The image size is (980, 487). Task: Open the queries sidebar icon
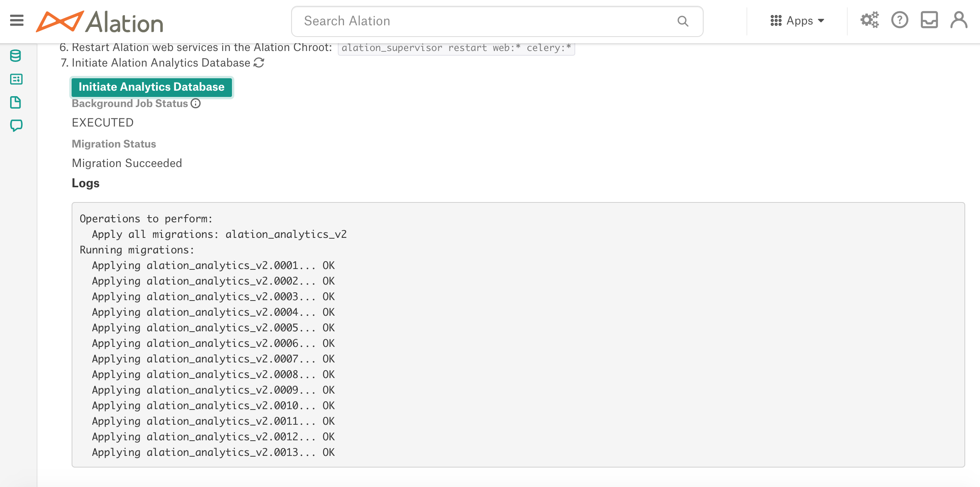[x=16, y=79]
